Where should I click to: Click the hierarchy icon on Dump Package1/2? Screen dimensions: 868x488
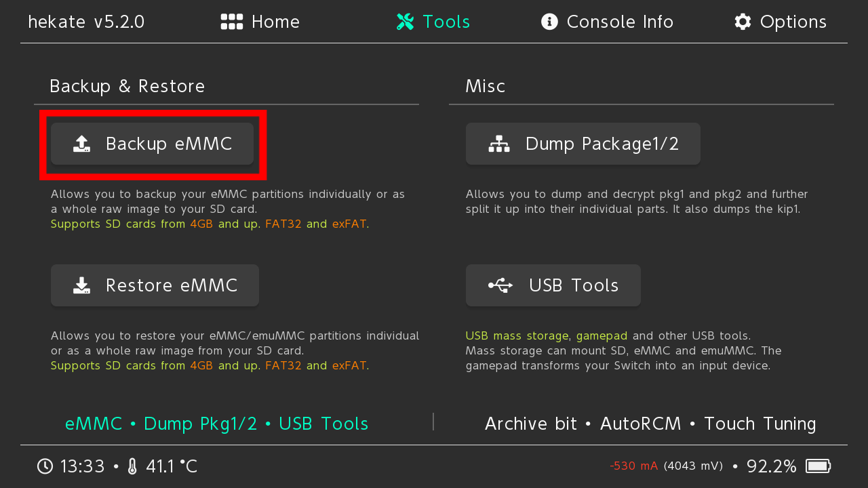[x=499, y=144]
